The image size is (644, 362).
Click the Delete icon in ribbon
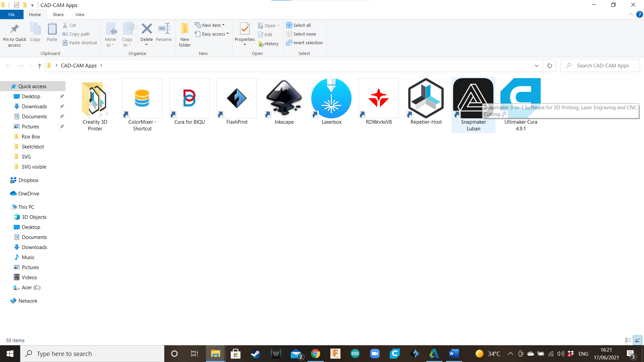(147, 29)
